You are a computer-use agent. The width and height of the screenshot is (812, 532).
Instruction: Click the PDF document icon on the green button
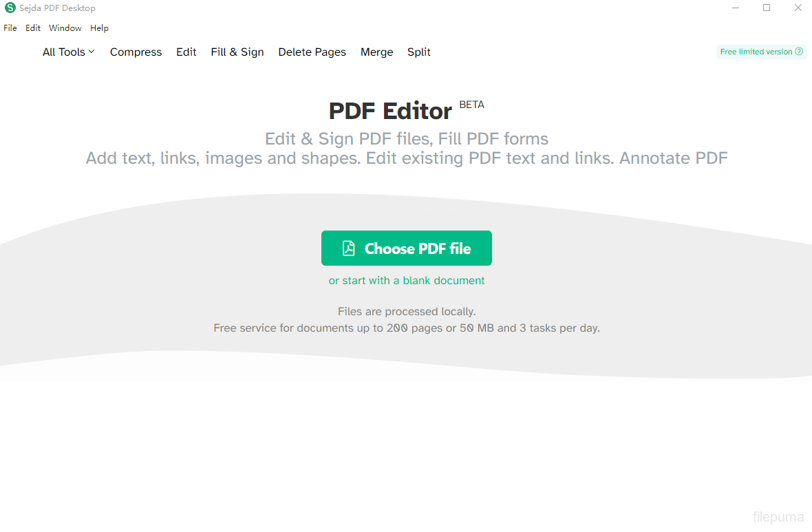point(349,248)
